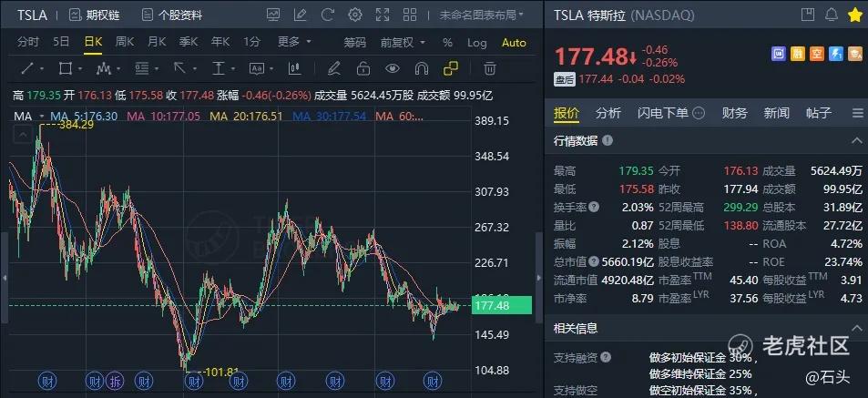Click the 52周最高 value 299.29

pyautogui.click(x=741, y=207)
